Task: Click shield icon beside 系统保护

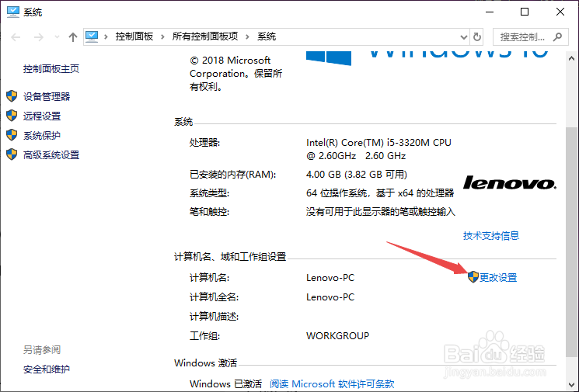Action: (x=12, y=135)
